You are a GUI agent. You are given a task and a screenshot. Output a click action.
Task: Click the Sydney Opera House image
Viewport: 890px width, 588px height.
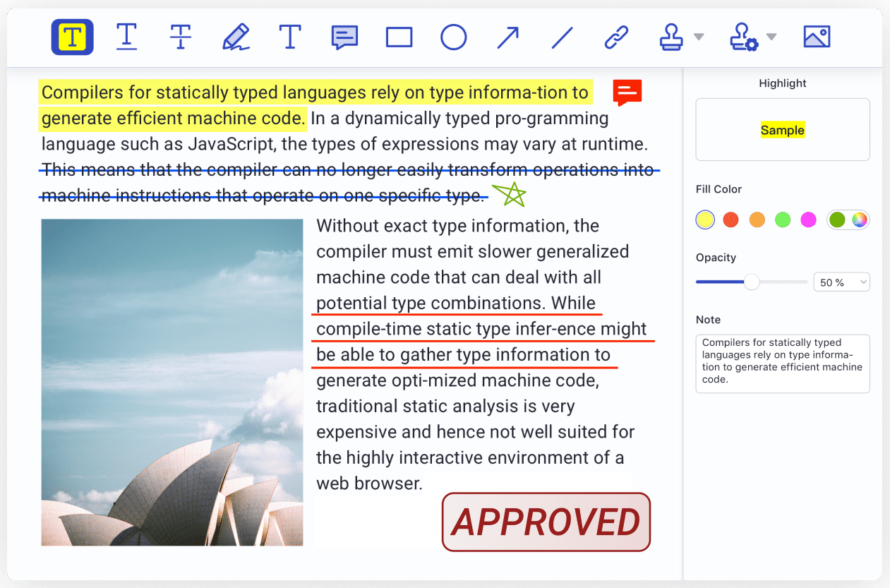point(172,382)
